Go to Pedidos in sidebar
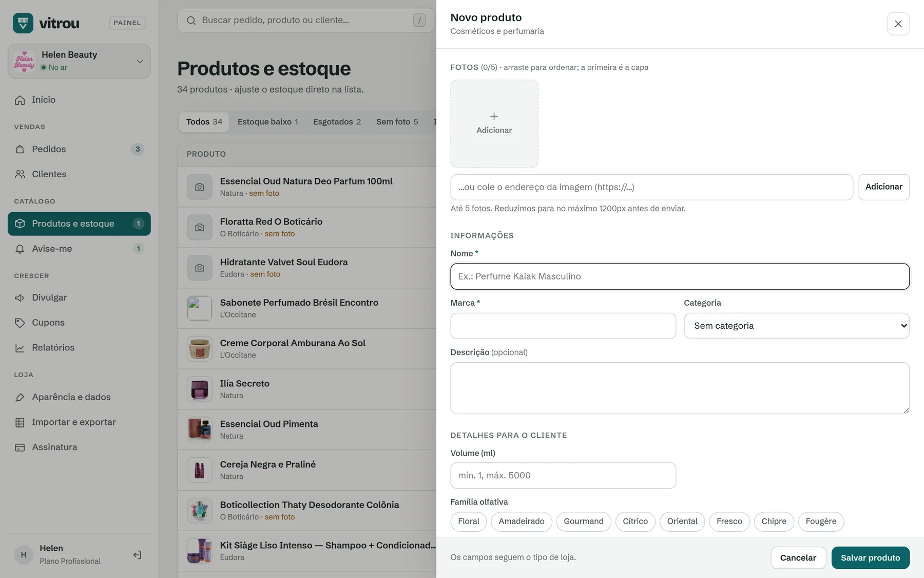 [79, 149]
